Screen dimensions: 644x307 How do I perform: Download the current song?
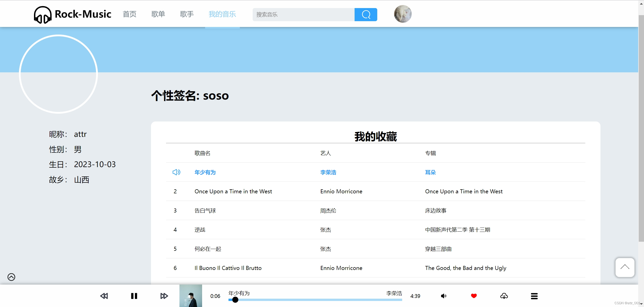tap(504, 296)
